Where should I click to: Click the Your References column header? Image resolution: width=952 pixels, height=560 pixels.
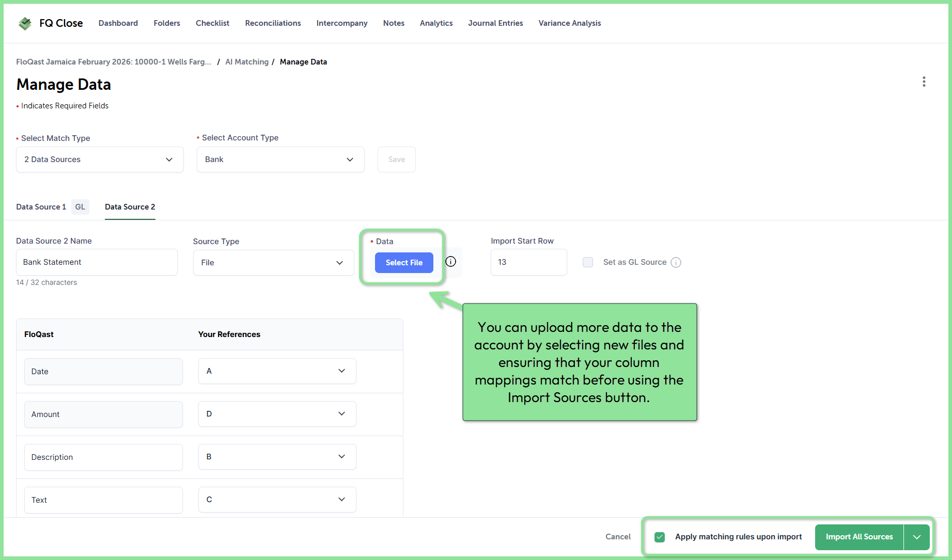(x=229, y=334)
